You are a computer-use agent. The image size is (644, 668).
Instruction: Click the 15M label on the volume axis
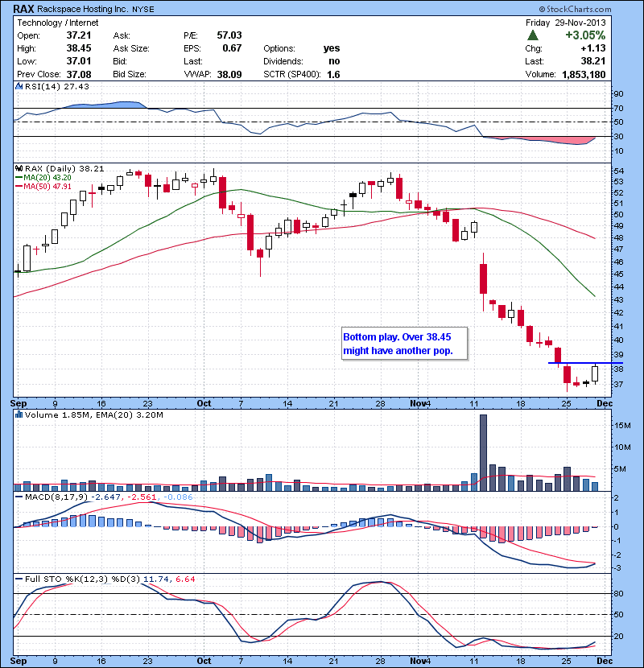[x=622, y=425]
